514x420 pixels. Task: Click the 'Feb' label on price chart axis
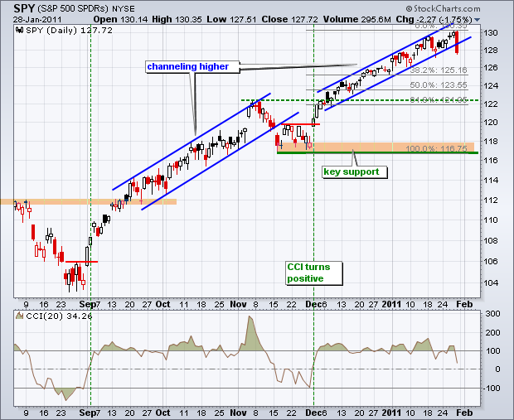(x=464, y=304)
